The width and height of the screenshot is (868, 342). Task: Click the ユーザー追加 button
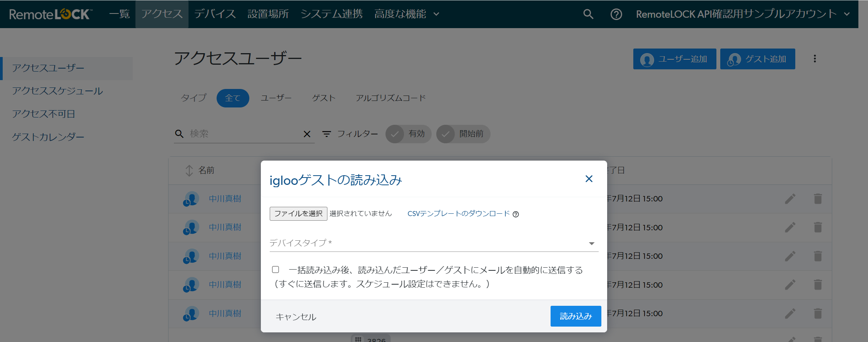click(x=674, y=59)
